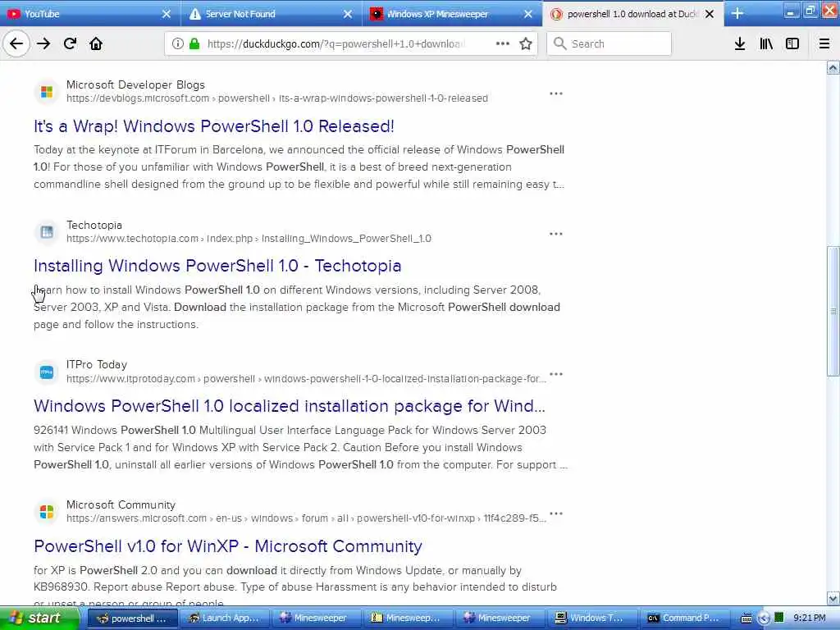Screen dimensions: 840x630
Task: Select the powershell 1.0 download DuckDuckGo tab
Action: click(x=632, y=14)
